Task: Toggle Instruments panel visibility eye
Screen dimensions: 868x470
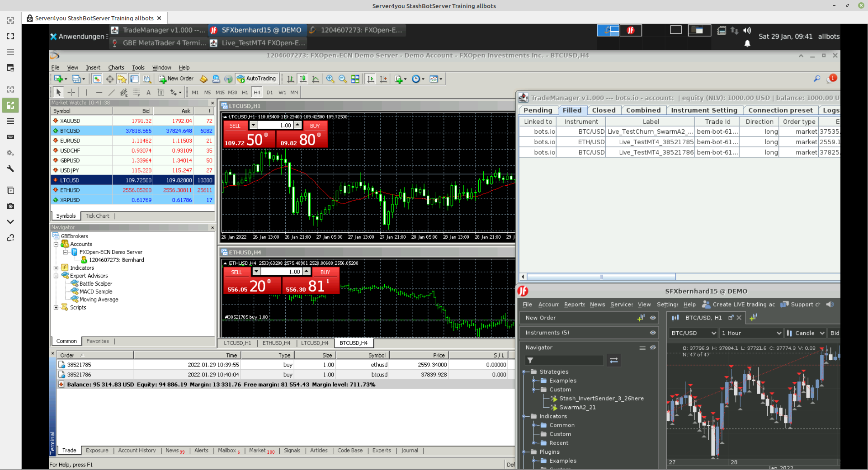Action: pos(653,333)
